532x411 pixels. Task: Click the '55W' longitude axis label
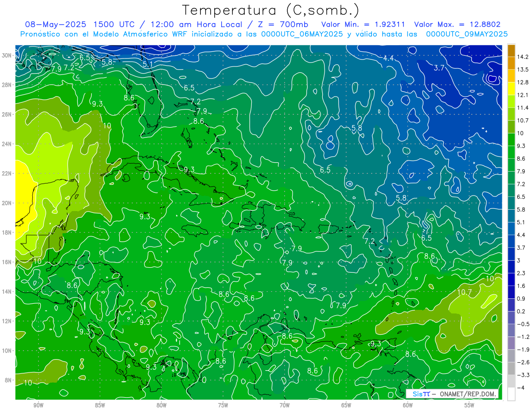[x=469, y=405]
